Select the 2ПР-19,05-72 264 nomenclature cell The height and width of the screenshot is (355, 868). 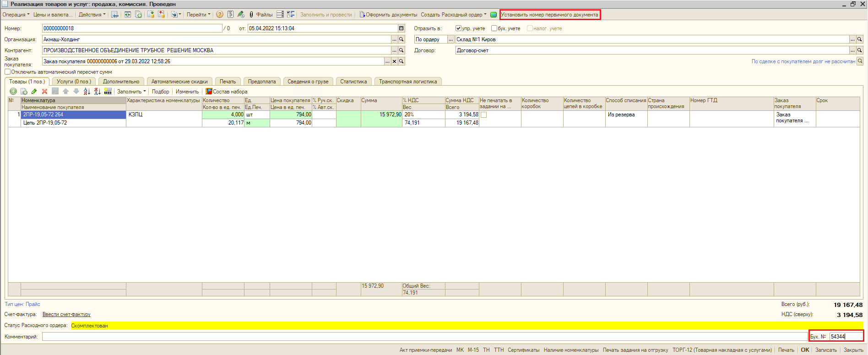[x=73, y=115]
